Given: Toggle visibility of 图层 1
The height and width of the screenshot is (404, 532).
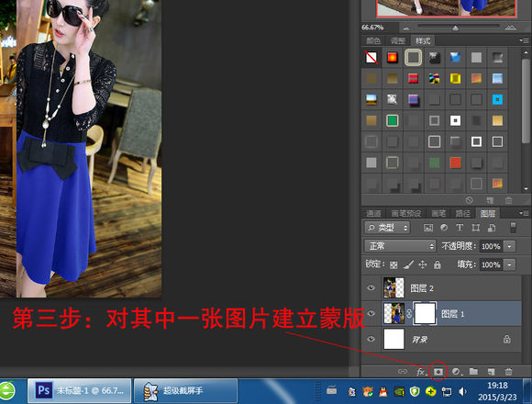Looking at the screenshot, I should click(371, 313).
